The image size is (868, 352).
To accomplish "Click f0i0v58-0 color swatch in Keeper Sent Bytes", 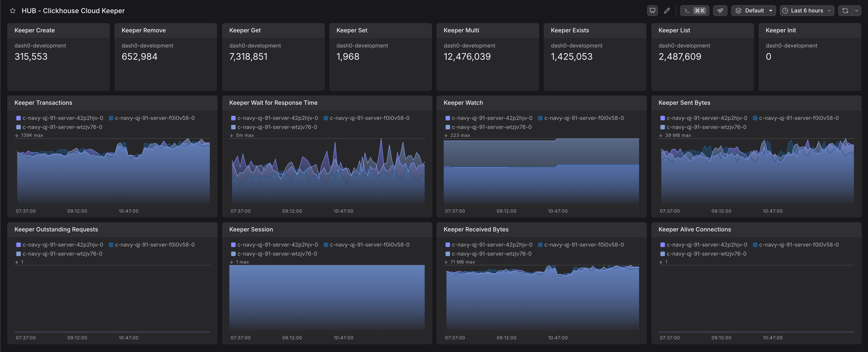I will 755,118.
